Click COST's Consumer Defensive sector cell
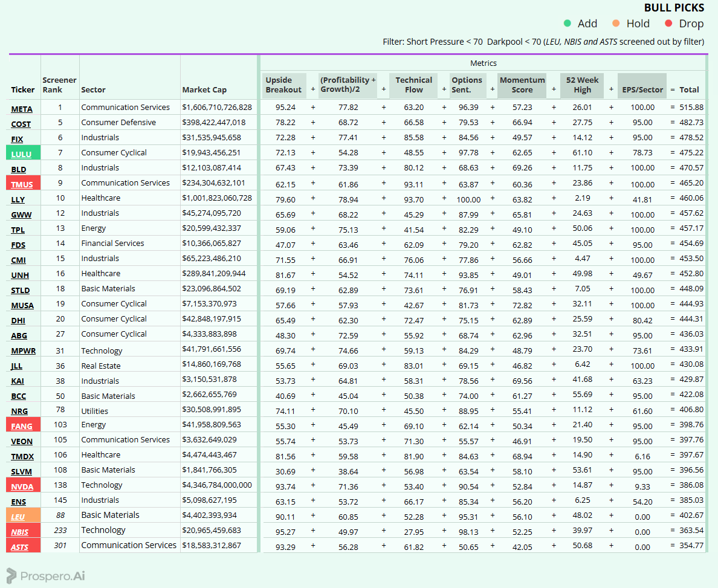The width and height of the screenshot is (718, 588). click(x=118, y=122)
